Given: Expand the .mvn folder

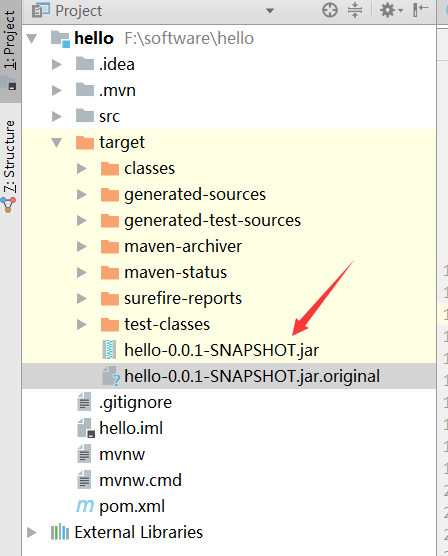Looking at the screenshot, I should [x=57, y=90].
